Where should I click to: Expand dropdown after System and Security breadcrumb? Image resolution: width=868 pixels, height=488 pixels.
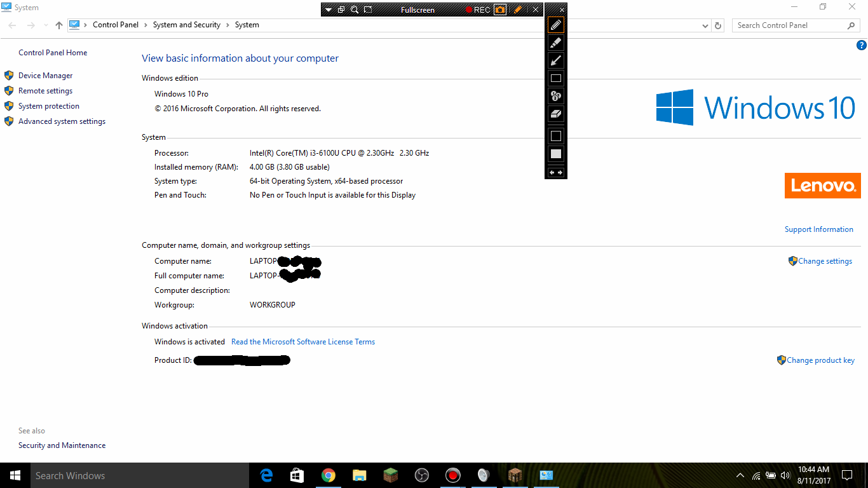point(227,25)
